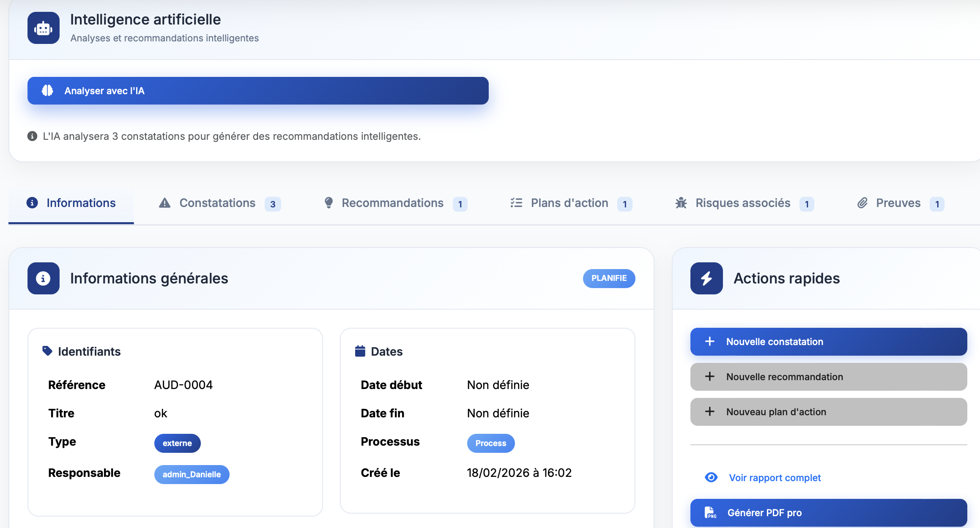Click the info icon next to Informations générales
Screen dimensions: 980x528
[43, 278]
